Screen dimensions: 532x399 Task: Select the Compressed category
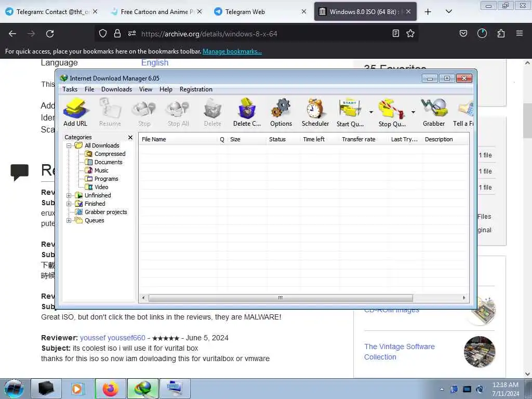pos(105,154)
